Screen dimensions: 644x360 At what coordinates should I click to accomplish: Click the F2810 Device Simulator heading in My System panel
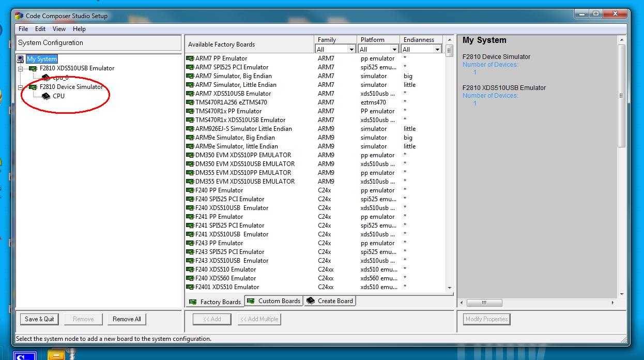point(496,57)
